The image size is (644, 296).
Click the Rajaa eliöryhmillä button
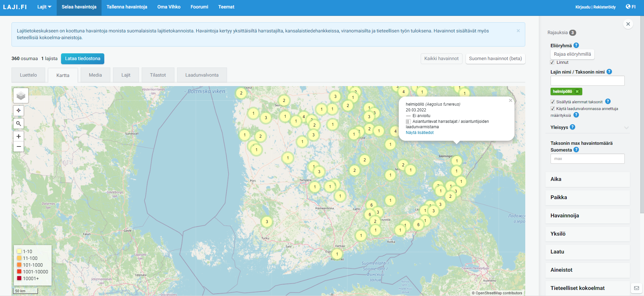pos(572,54)
